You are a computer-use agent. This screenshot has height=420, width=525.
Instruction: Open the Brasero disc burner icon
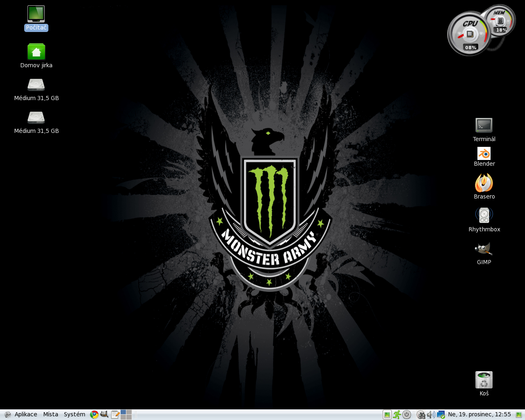[484, 183]
